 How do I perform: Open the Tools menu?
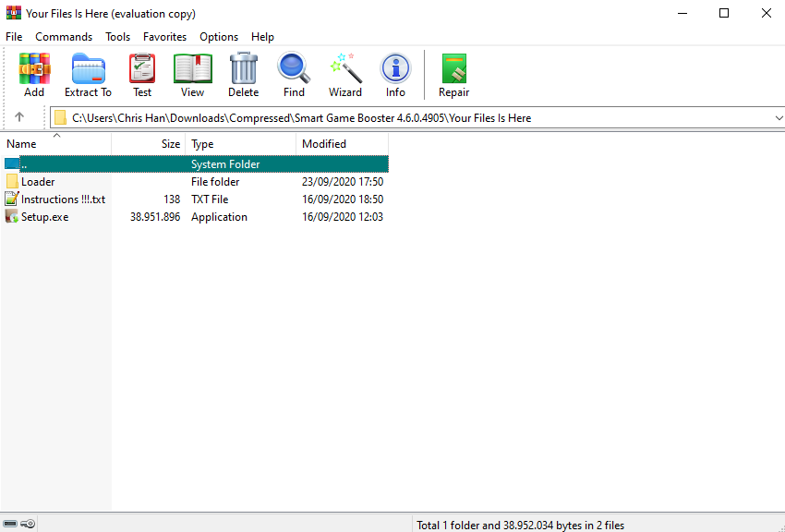pos(117,37)
